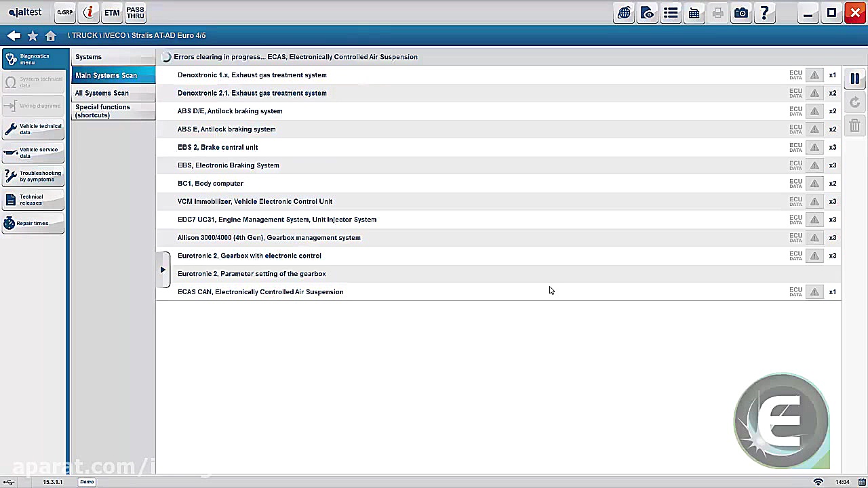The width and height of the screenshot is (868, 488).
Task: Open Repair times
Action: click(33, 223)
